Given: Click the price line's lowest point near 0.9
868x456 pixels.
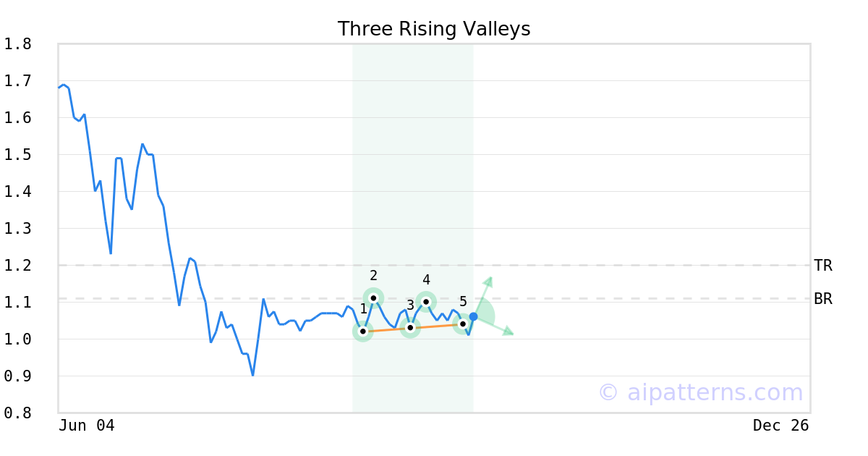Looking at the screenshot, I should 252,375.
